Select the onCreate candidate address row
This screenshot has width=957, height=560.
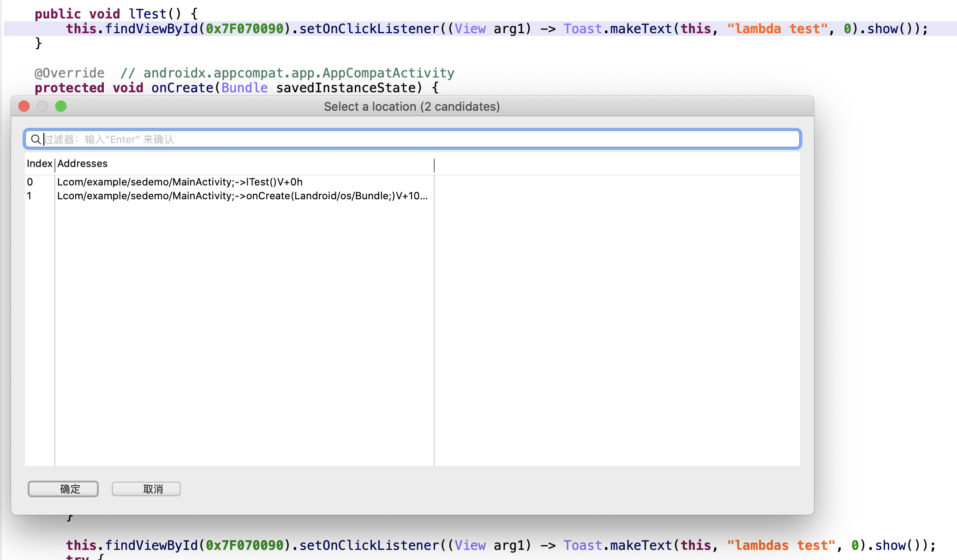click(242, 196)
